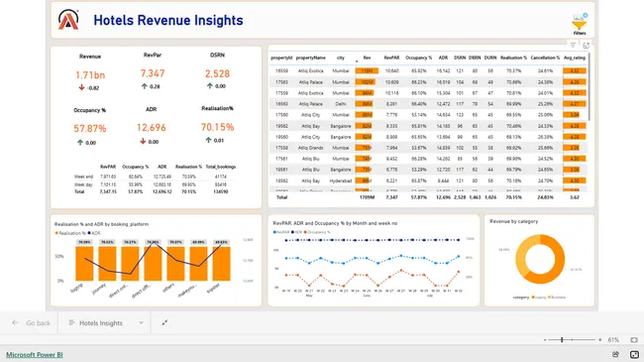Click the logtrip bar in chart
644x362 pixels.
tap(84, 264)
